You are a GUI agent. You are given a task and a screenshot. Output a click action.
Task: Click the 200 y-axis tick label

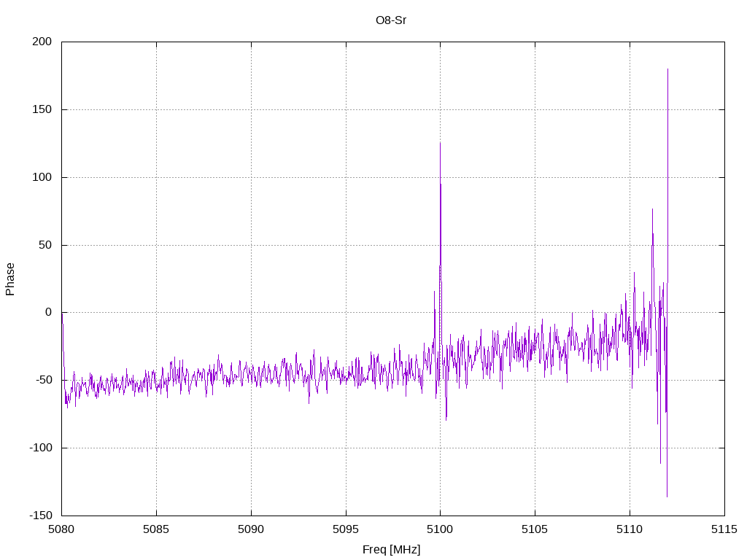point(42,42)
